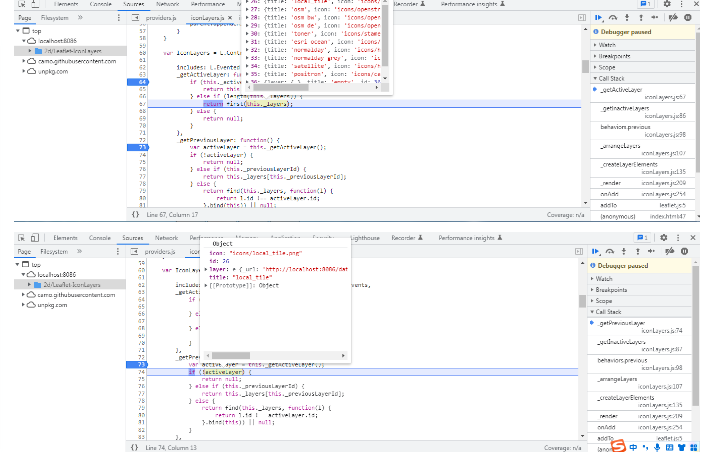Image resolution: width=715 pixels, height=452 pixels.
Task: Expand unpkg.com tree node in top navigator
Action: pyautogui.click(x=24, y=71)
